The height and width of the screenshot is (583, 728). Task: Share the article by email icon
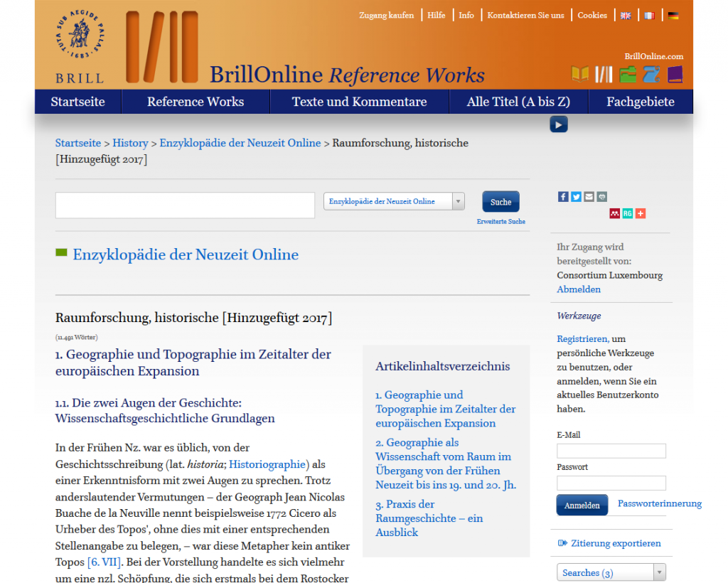(589, 197)
